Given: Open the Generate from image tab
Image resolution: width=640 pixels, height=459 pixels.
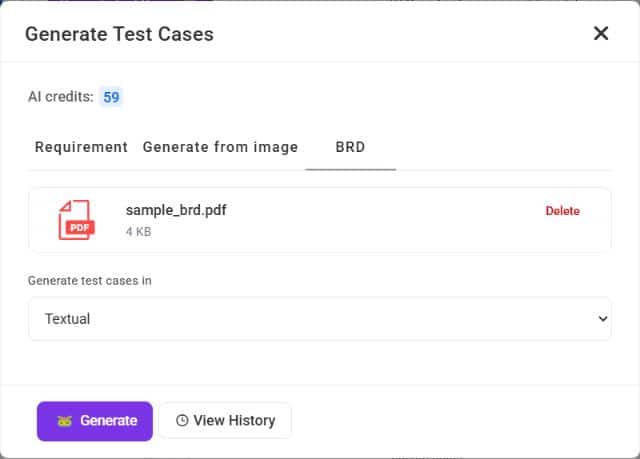Looking at the screenshot, I should (x=220, y=147).
